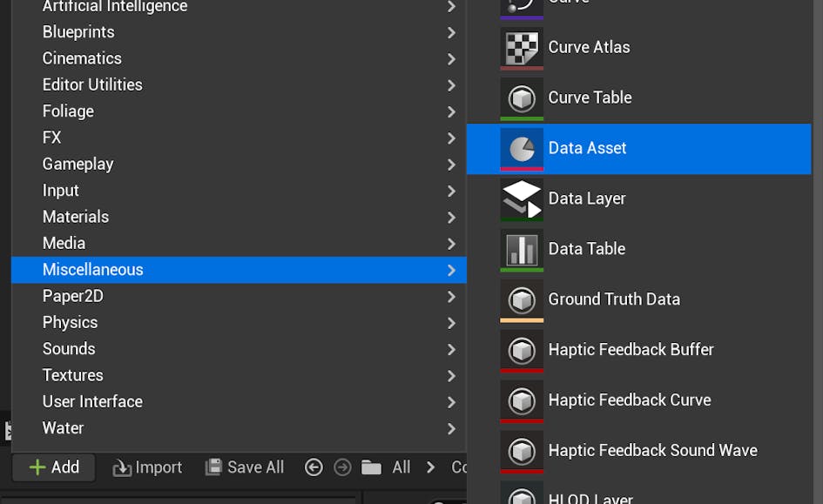Viewport: 823px width, 504px height.
Task: Click the folder icon beside All
Action: pos(372,467)
